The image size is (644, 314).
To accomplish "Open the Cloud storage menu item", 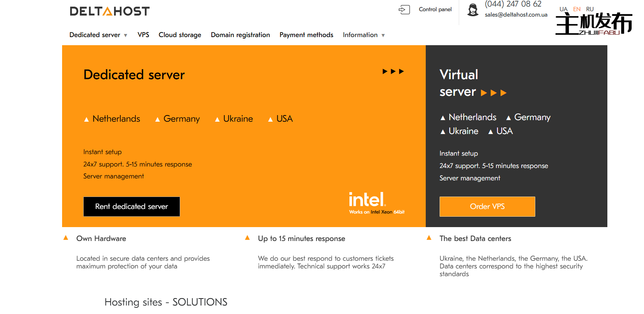I will [180, 35].
